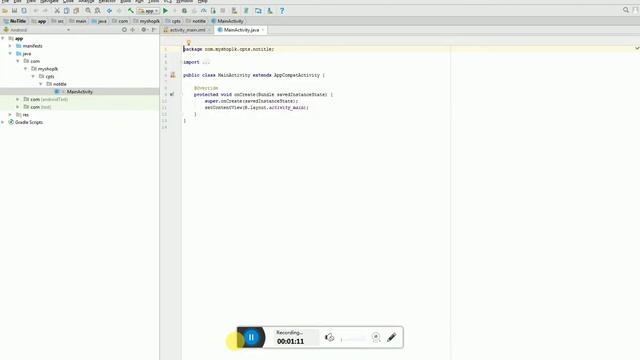Pause the screen recording
This screenshot has width=640, height=360.
[x=251, y=337]
